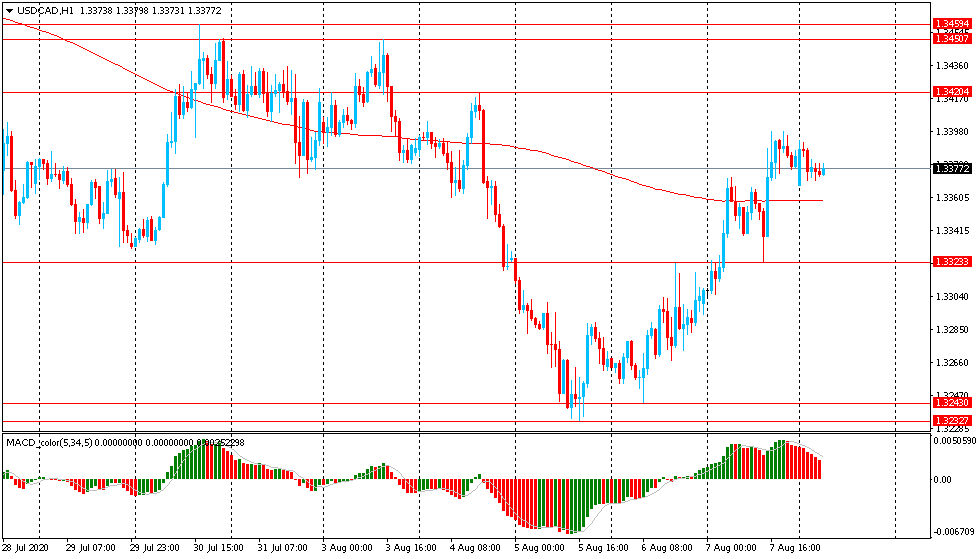The height and width of the screenshot is (559, 976).
Task: Select the 1.32327 red price level tag
Action: tap(951, 419)
